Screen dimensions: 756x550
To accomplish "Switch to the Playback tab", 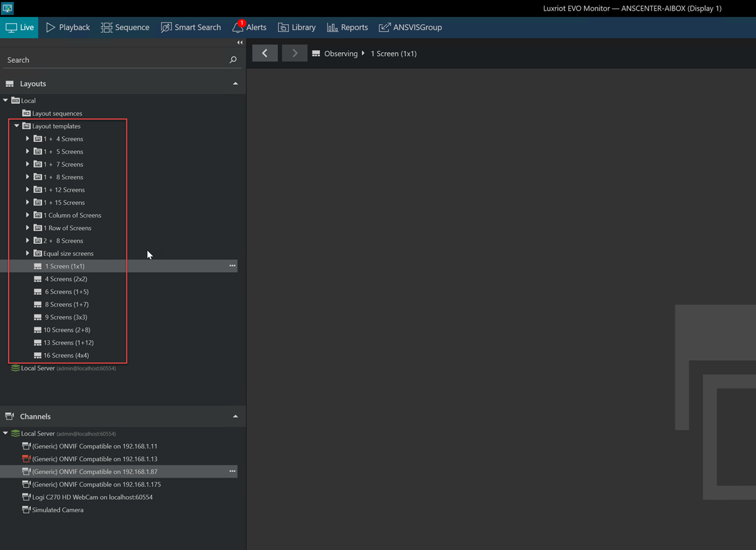I will (x=68, y=27).
